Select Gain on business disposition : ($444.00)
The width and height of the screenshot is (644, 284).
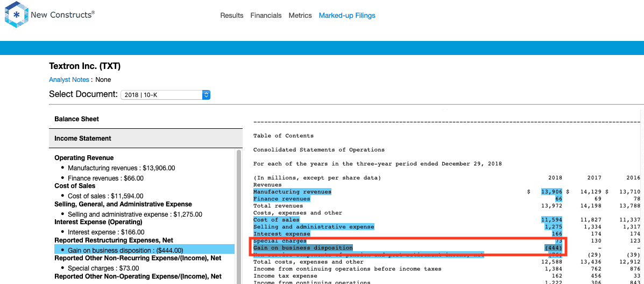(x=145, y=250)
